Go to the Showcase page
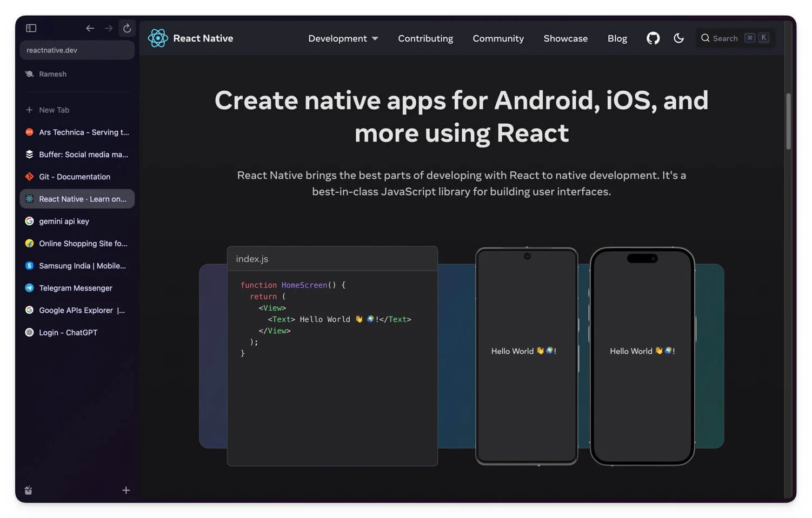Image resolution: width=812 pixels, height=518 pixels. click(565, 38)
